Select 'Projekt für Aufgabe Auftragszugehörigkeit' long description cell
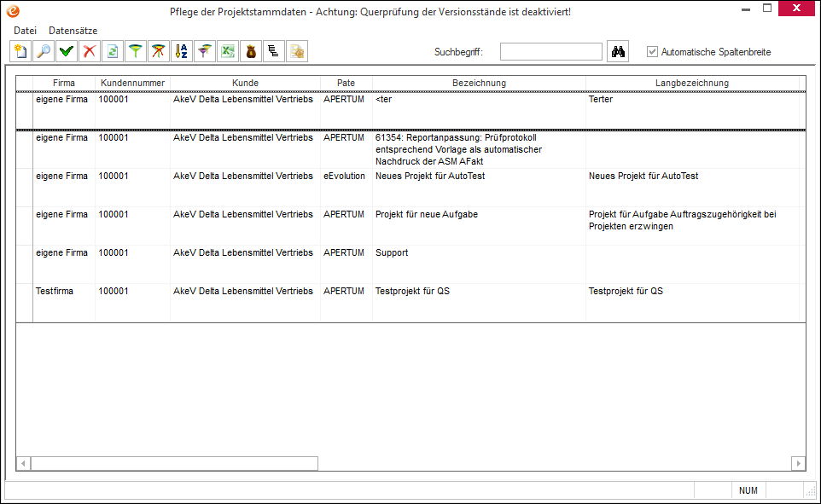The height and width of the screenshot is (504, 821). (x=692, y=226)
